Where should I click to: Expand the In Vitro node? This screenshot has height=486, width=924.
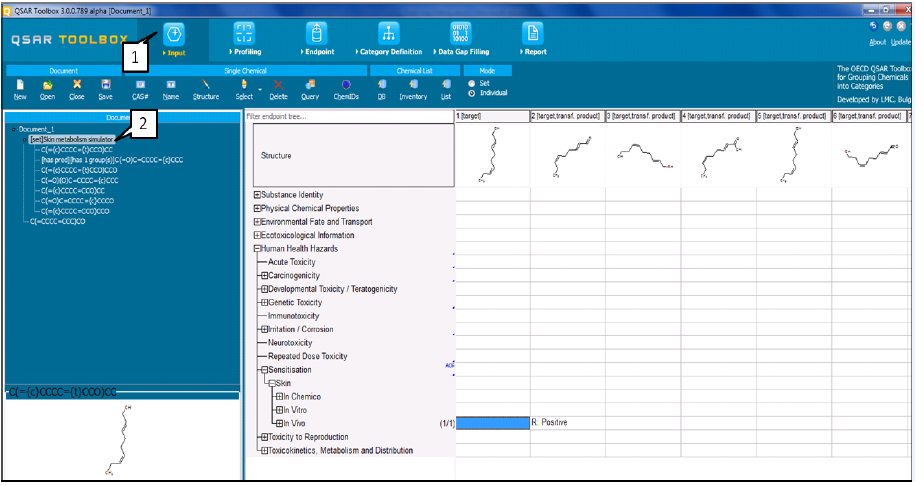[279, 410]
